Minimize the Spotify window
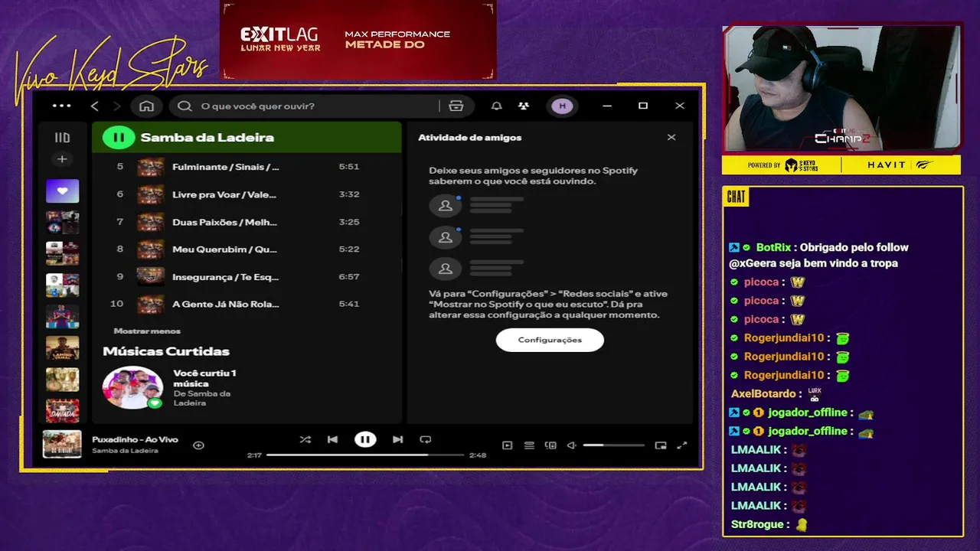 [607, 106]
